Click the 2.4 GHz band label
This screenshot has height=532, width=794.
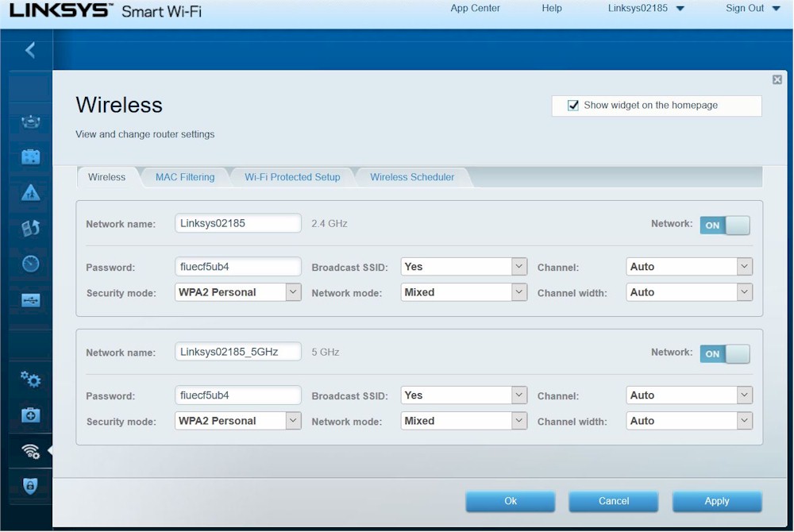pyautogui.click(x=330, y=224)
